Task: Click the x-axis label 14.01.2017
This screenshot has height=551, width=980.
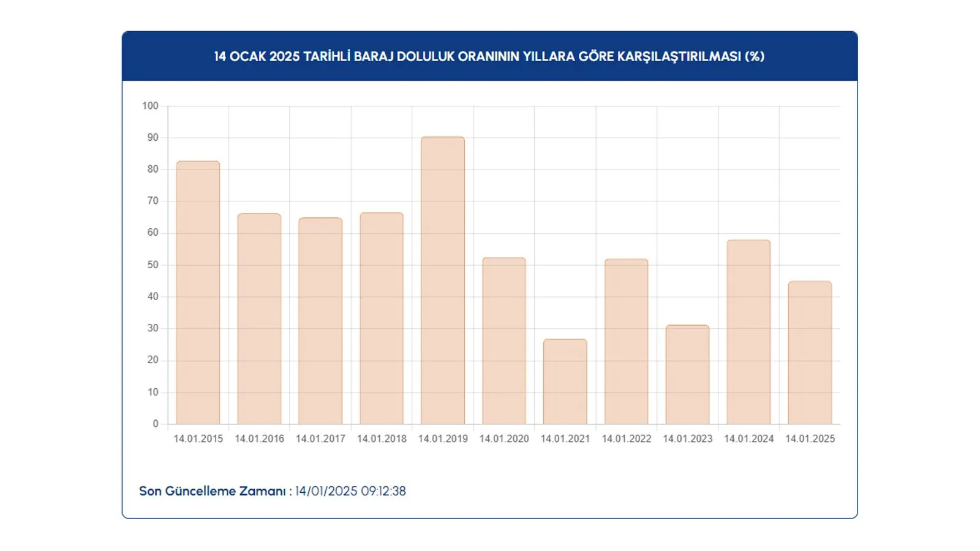Action: click(320, 438)
